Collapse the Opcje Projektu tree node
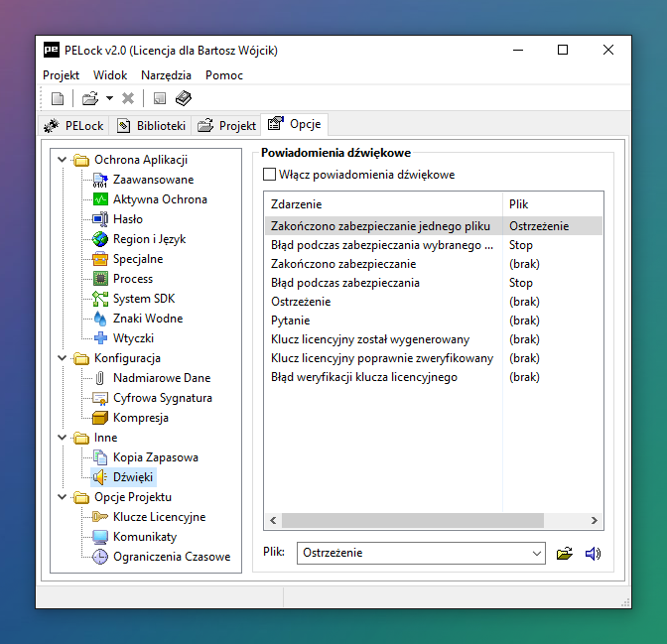The height and width of the screenshot is (644, 667). click(x=63, y=497)
